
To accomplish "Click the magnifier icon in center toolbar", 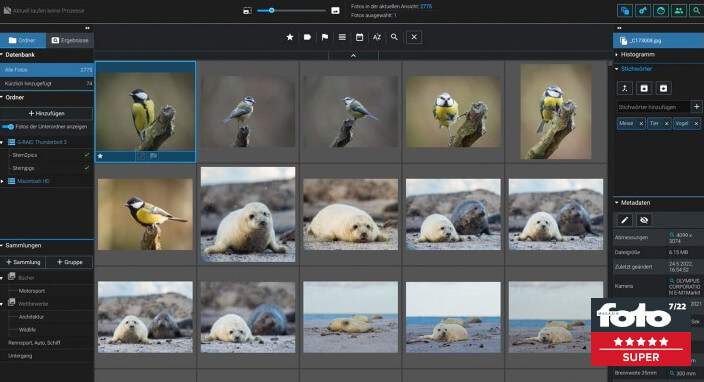I will tap(394, 37).
